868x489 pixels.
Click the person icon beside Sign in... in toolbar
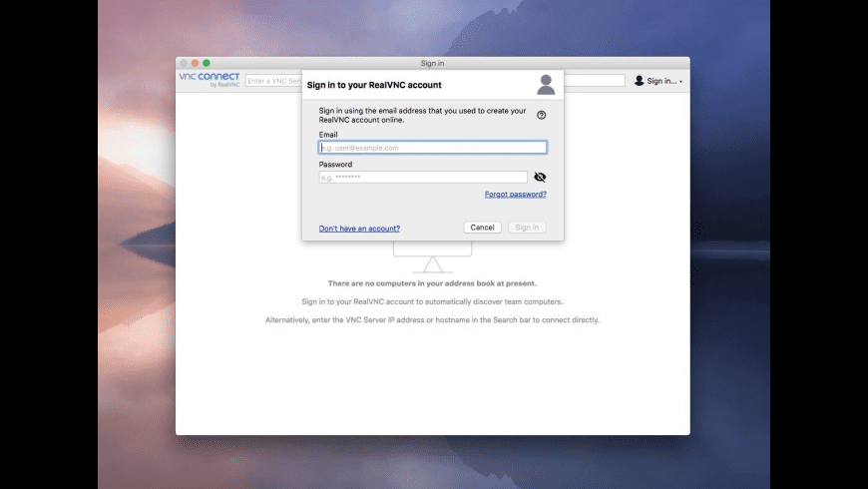[x=639, y=81]
